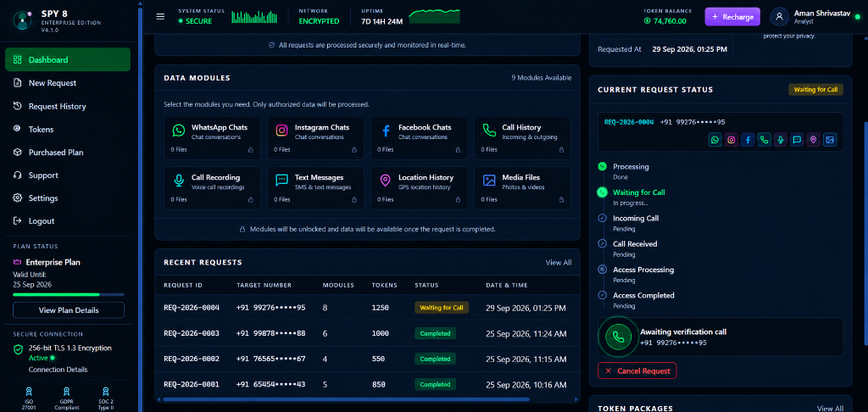Open Settings in sidebar
868x412 pixels.
pyautogui.click(x=68, y=198)
